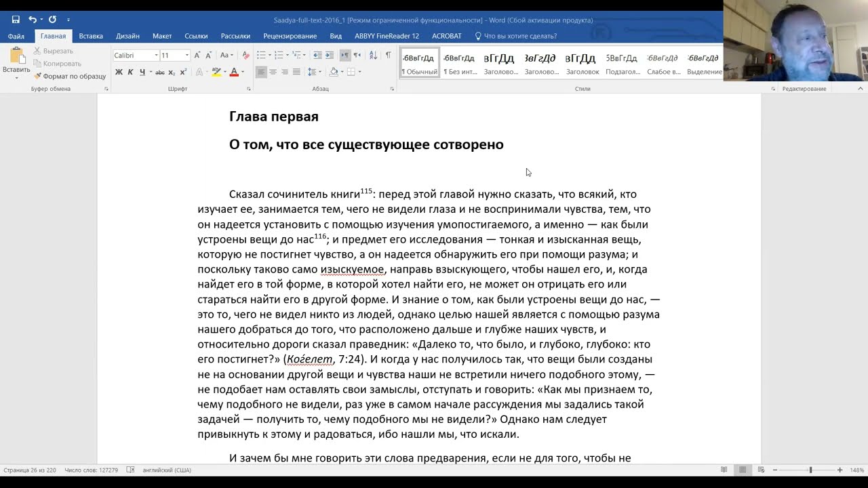This screenshot has height=488, width=868.
Task: Click the sort (A-Z) icon
Action: (373, 55)
